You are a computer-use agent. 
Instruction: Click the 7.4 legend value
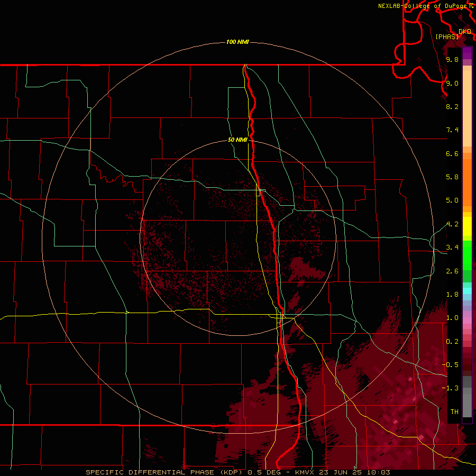tap(452, 130)
